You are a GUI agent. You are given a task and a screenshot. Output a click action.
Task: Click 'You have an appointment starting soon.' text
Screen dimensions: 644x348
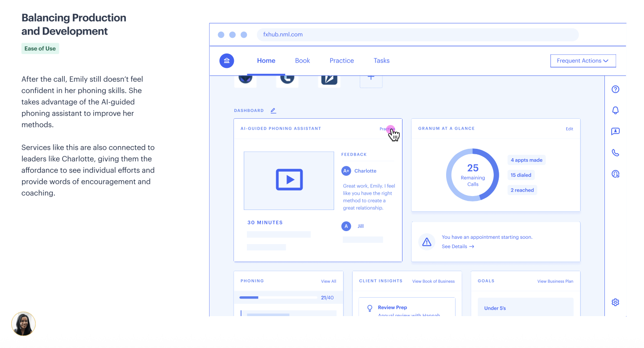coord(487,237)
